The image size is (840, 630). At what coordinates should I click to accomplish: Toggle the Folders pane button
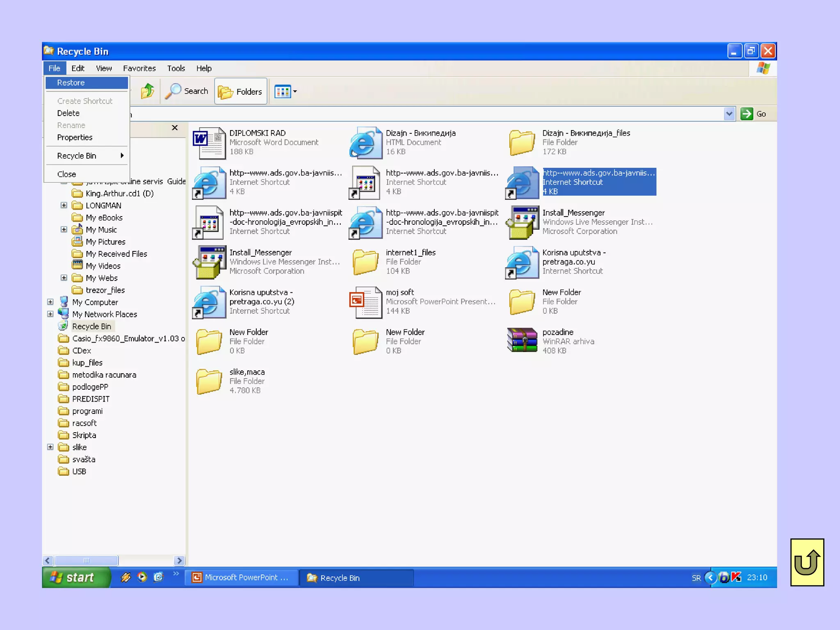point(241,91)
